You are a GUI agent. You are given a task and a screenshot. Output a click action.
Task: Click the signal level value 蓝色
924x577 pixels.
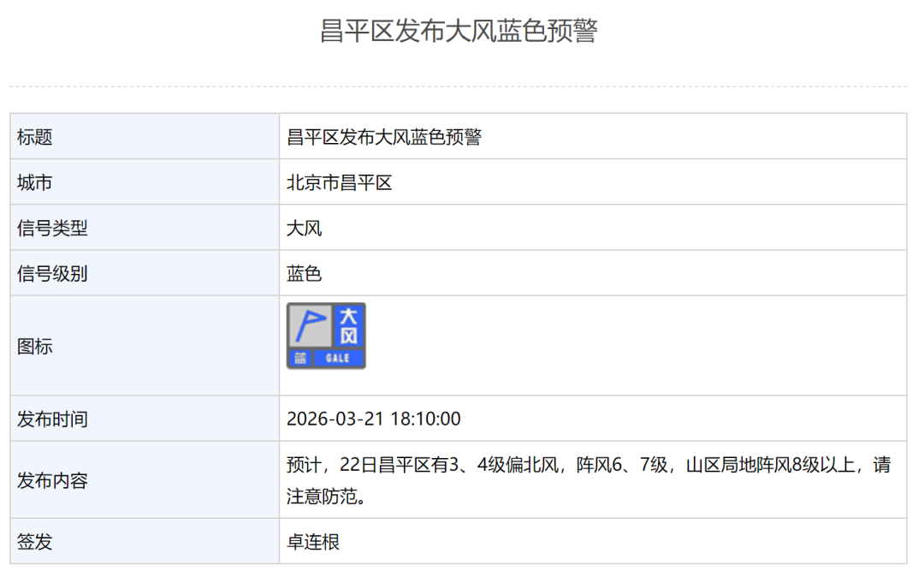pos(304,274)
